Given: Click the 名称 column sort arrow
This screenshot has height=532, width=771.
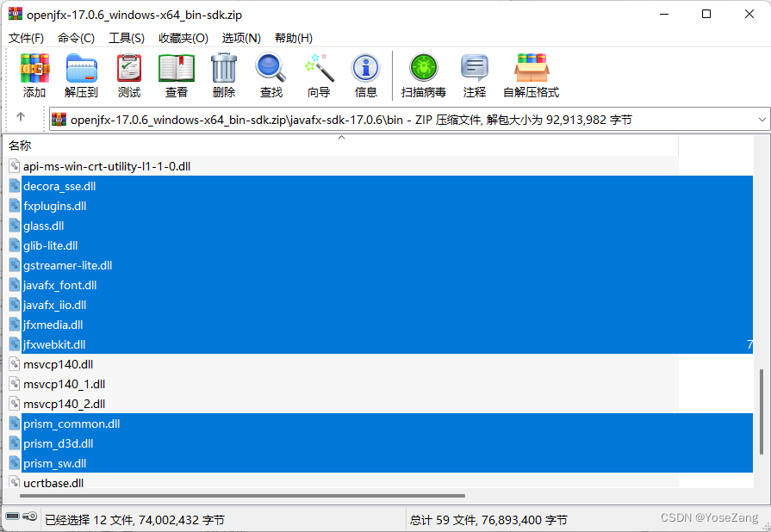Looking at the screenshot, I should 341,136.
